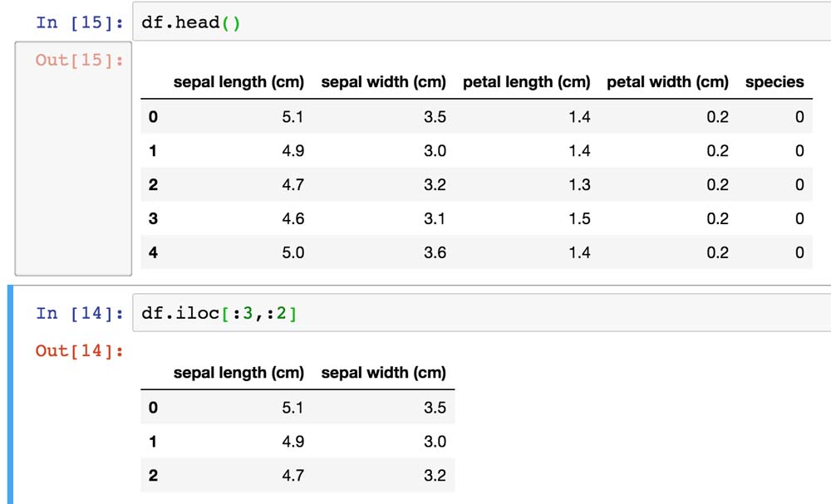This screenshot has height=504, width=831.
Task: Select the blue selected-cell bar on the left
Action: click(10, 394)
